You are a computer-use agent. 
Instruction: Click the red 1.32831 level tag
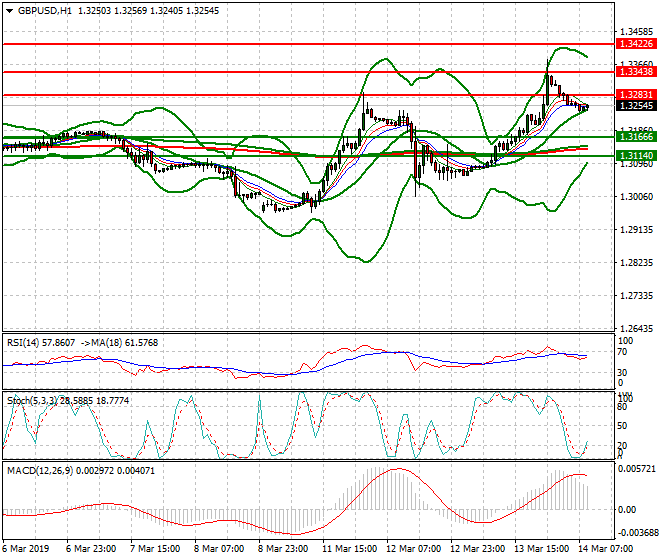coord(636,94)
